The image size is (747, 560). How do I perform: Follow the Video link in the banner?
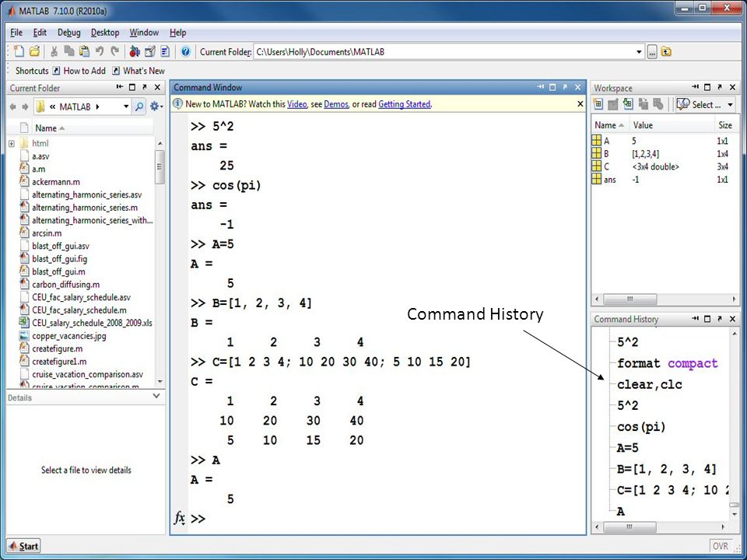pyautogui.click(x=296, y=103)
